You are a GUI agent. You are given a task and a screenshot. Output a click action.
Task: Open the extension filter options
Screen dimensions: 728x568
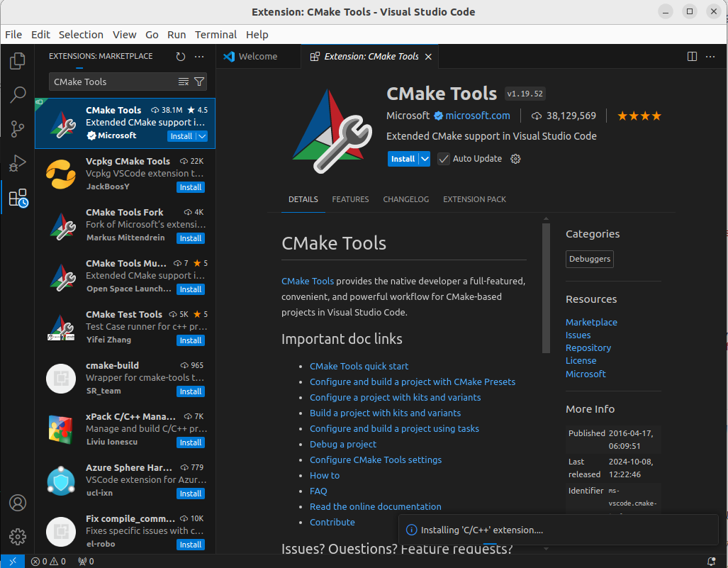pos(199,82)
